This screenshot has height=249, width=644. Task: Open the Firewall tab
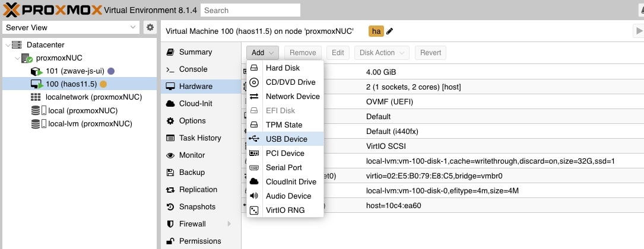point(201,224)
